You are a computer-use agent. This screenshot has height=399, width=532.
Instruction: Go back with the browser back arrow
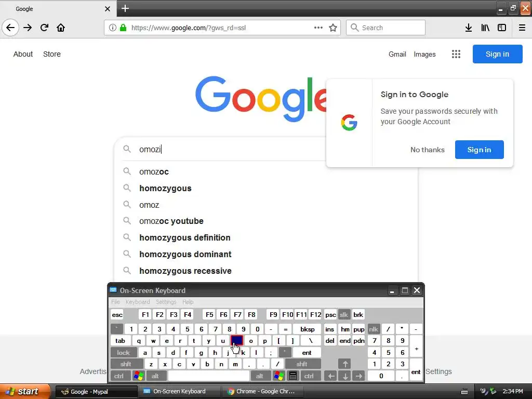click(10, 28)
